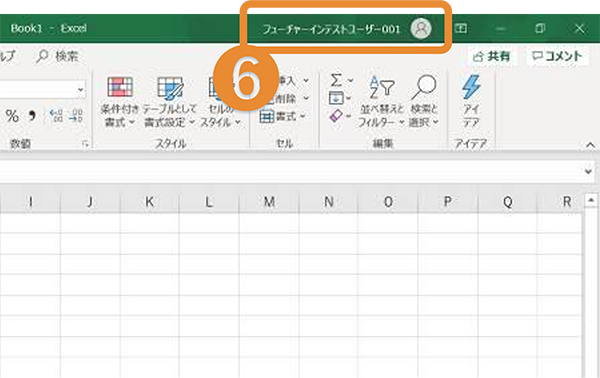This screenshot has width=600, height=378.
Task: Select column header K
Action: (150, 202)
